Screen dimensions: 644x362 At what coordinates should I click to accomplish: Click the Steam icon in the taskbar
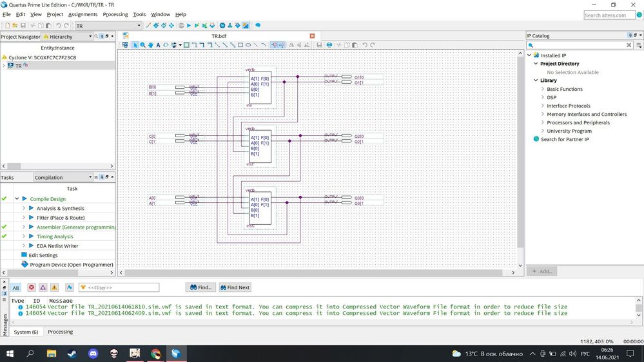(x=73, y=354)
